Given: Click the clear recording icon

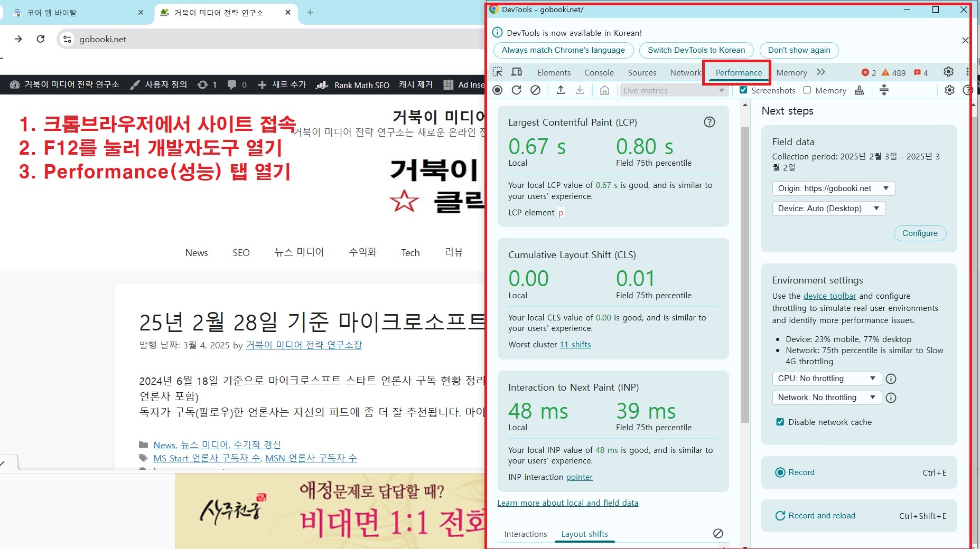Looking at the screenshot, I should [535, 90].
